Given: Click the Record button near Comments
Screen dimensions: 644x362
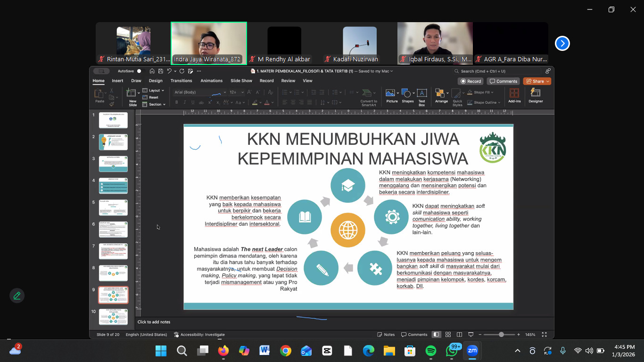Looking at the screenshot, I should pyautogui.click(x=471, y=81).
